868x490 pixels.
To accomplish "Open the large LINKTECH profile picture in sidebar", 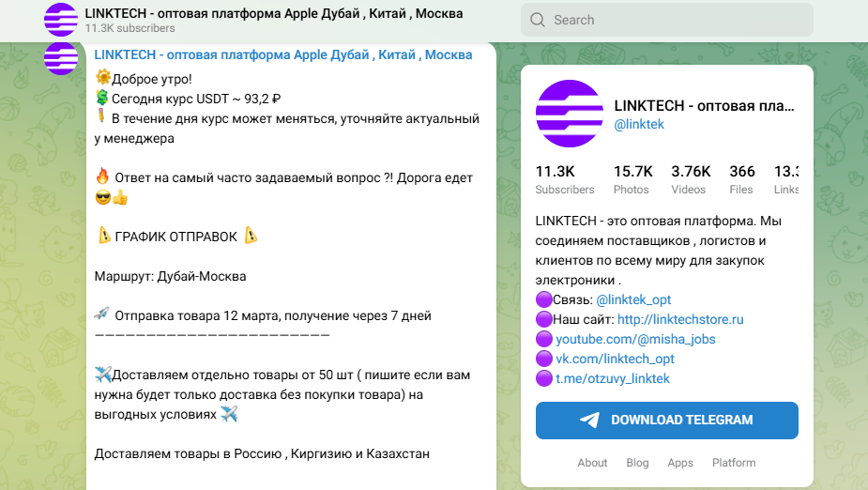I will pyautogui.click(x=569, y=114).
